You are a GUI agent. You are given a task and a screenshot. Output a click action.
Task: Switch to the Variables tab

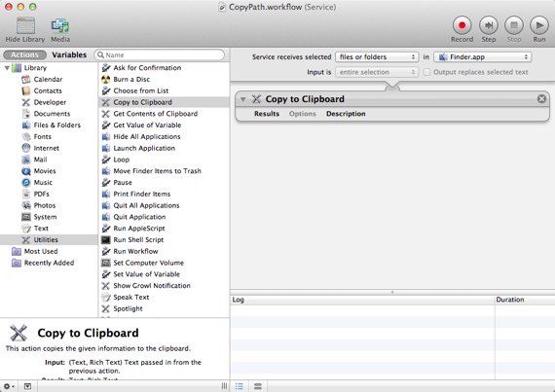click(x=69, y=54)
